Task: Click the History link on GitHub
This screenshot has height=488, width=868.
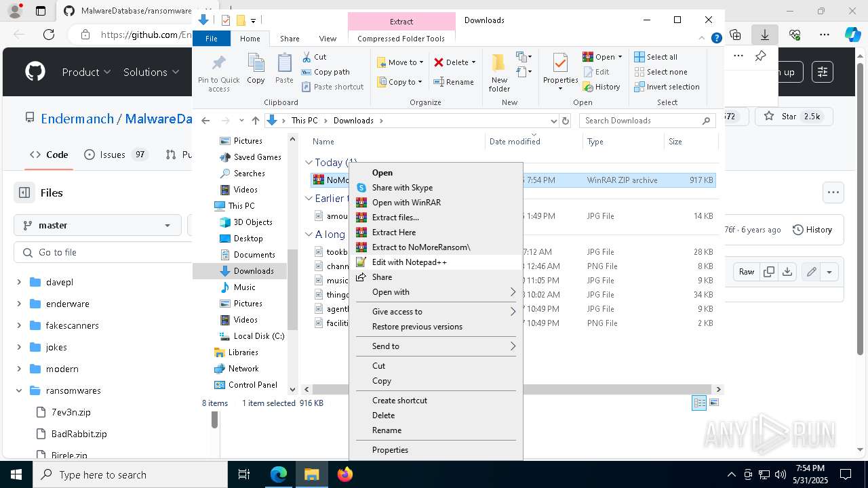Action: 812,230
